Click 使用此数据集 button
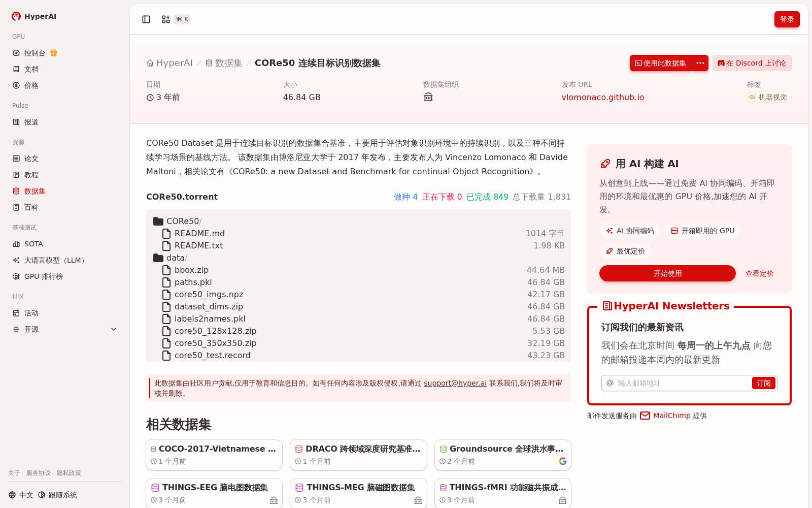 (661, 63)
